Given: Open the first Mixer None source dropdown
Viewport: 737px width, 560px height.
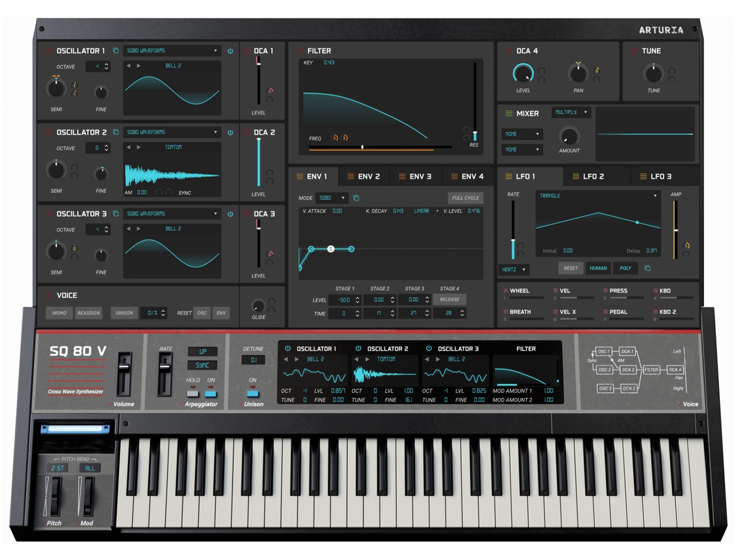Looking at the screenshot, I should tap(522, 134).
